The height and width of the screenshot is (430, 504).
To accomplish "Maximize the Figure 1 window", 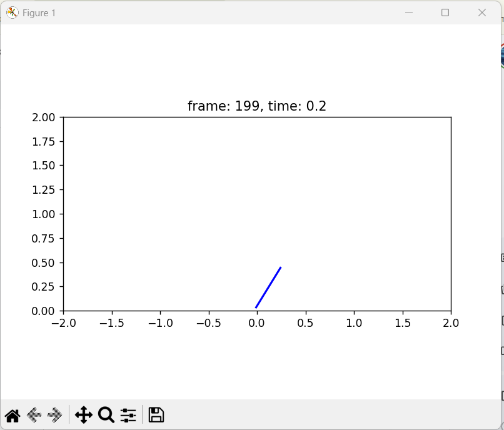I will tap(445, 12).
